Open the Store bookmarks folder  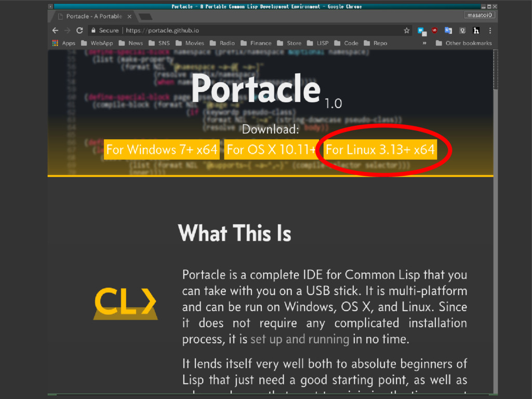click(x=289, y=43)
